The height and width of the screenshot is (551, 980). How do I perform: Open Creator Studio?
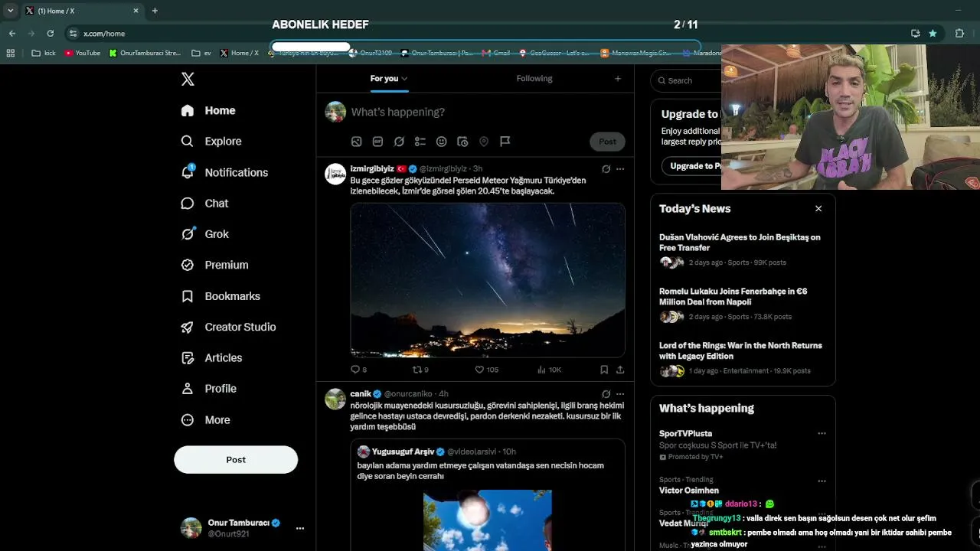pos(228,327)
